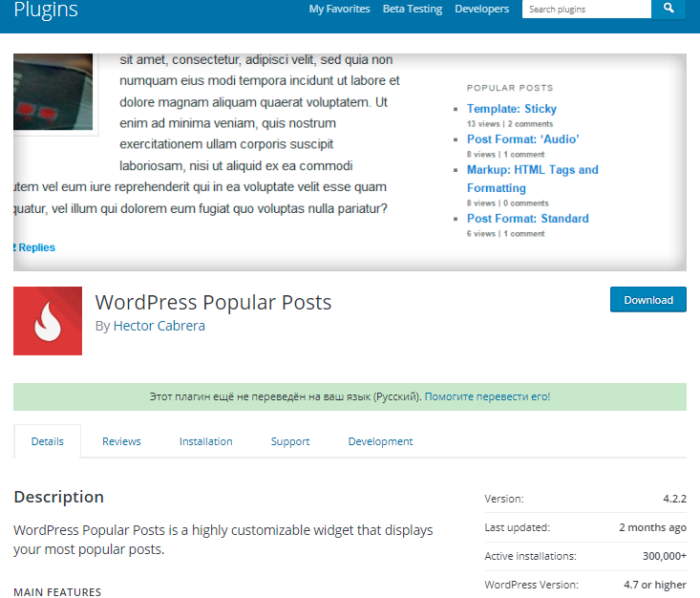The image size is (700, 598).
Task: Click the '2 months ago' updated value
Action: 652,527
